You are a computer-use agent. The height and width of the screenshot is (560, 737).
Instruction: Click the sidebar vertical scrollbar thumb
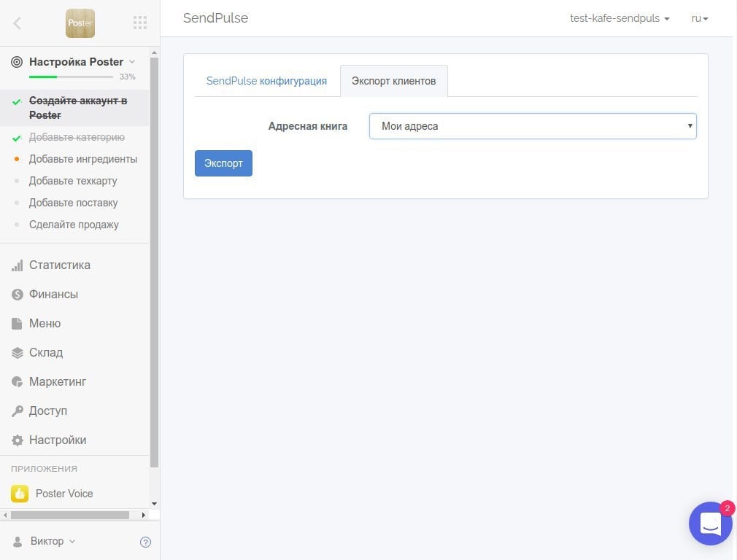[x=154, y=262]
